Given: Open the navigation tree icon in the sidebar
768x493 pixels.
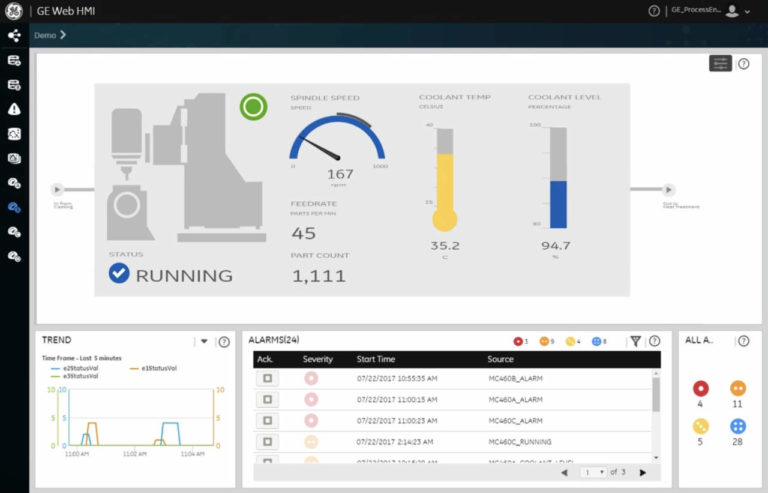Looking at the screenshot, I should (14, 35).
